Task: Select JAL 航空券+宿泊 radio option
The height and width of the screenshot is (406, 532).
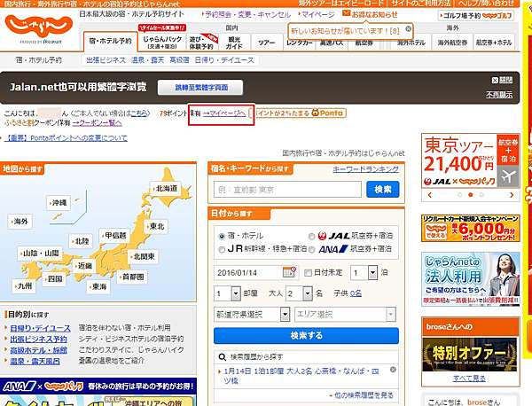Action: (311, 236)
